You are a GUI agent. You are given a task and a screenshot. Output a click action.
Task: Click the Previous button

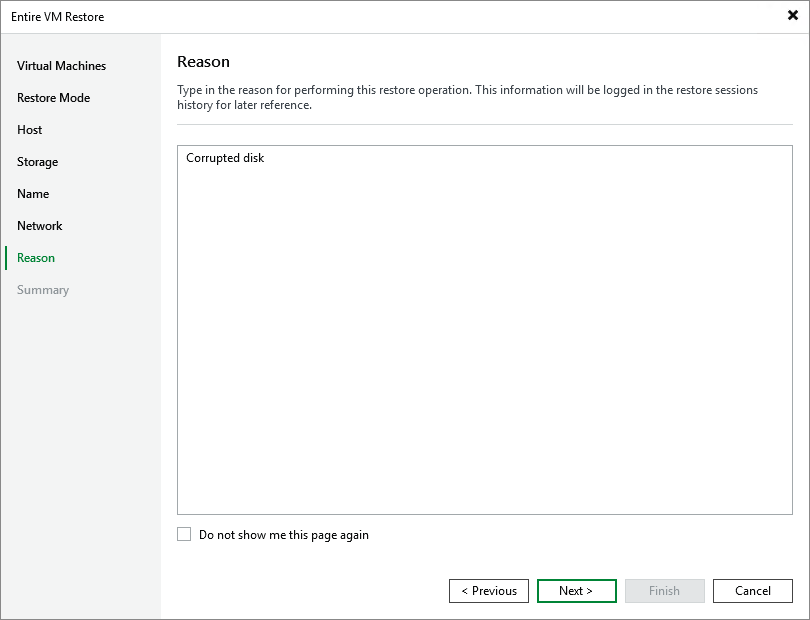489,590
